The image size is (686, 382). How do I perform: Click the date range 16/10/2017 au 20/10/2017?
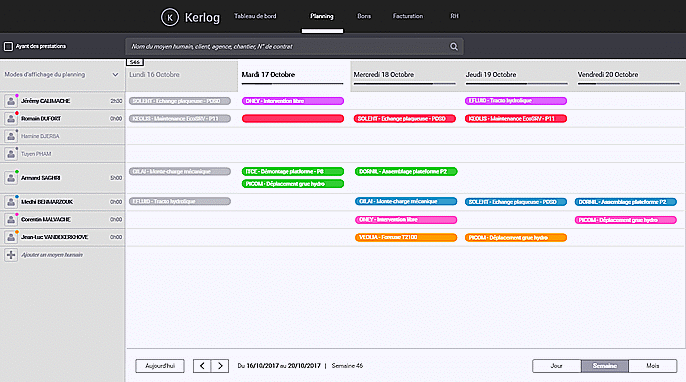[x=284, y=366]
